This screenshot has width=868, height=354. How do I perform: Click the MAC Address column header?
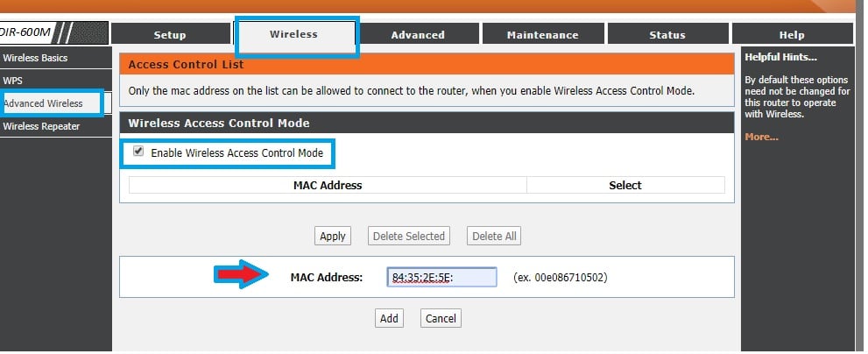(x=328, y=185)
